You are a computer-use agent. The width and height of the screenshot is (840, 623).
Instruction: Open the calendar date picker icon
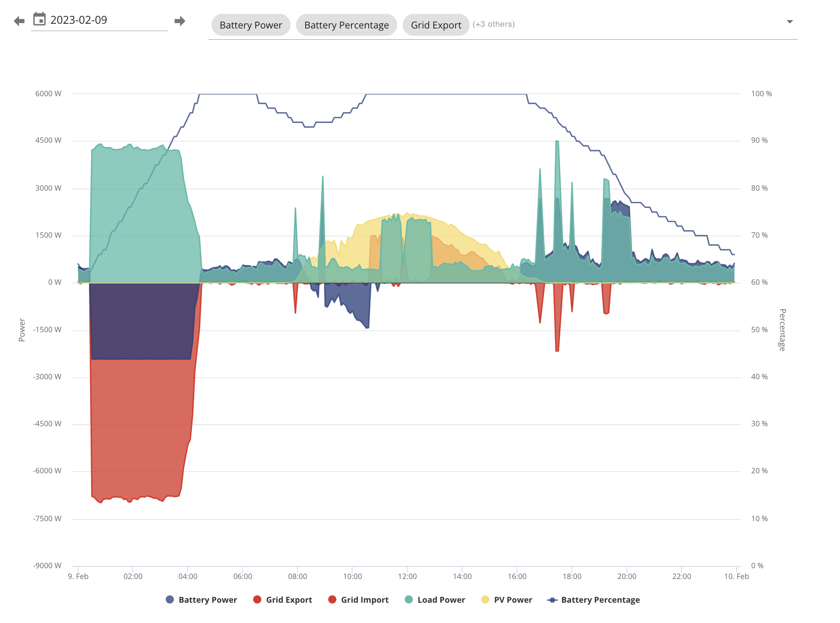click(x=39, y=19)
